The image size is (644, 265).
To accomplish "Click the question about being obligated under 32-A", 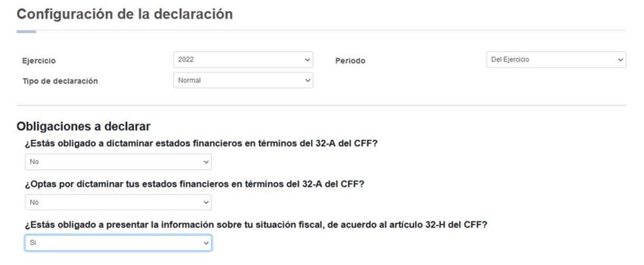I will [x=201, y=144].
